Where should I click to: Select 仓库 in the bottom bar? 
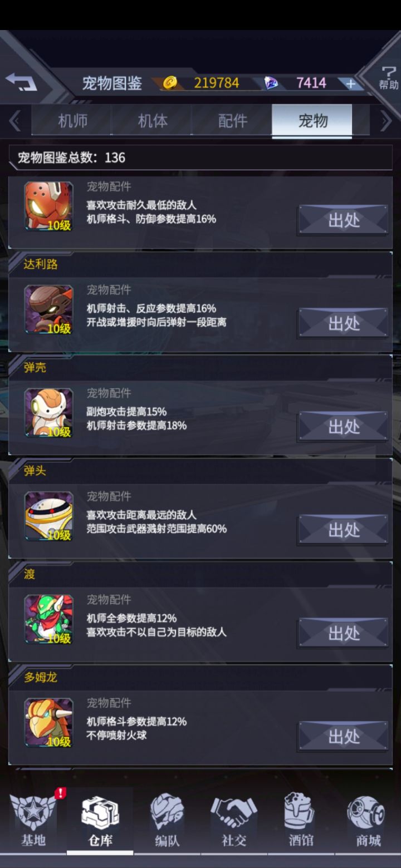100,820
